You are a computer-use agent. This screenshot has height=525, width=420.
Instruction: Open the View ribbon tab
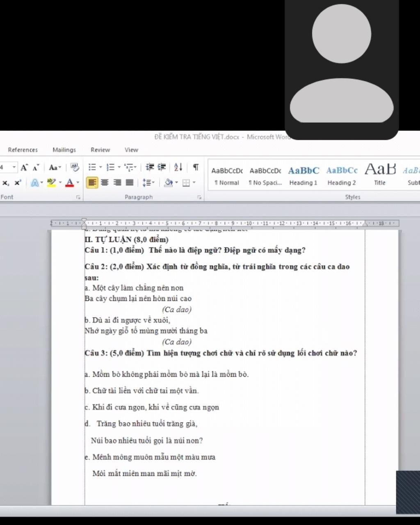coord(132,150)
